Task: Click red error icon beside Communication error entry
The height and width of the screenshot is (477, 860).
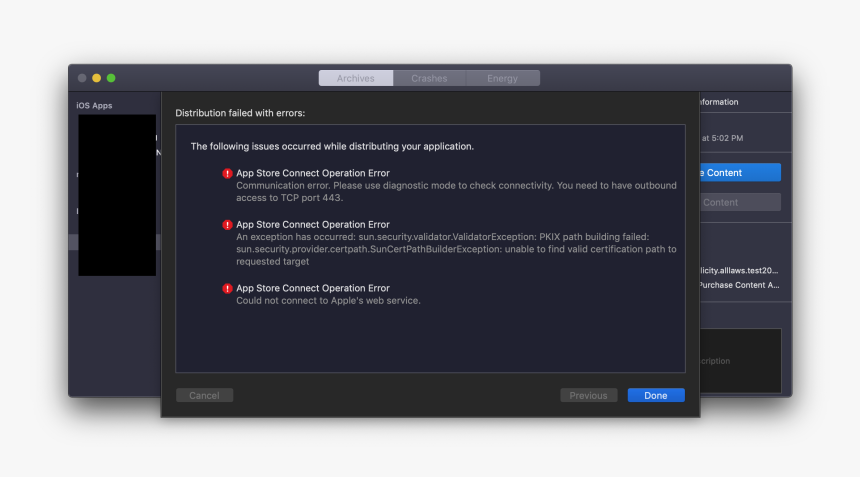Action: point(227,173)
